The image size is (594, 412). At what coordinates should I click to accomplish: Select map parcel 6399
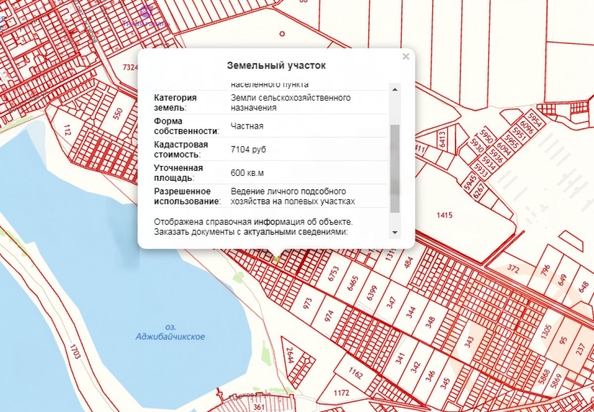coord(372,293)
